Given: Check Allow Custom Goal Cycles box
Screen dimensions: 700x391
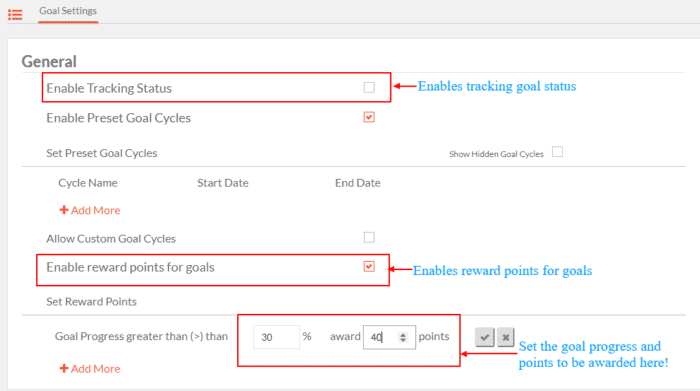Looking at the screenshot, I should (x=369, y=237).
